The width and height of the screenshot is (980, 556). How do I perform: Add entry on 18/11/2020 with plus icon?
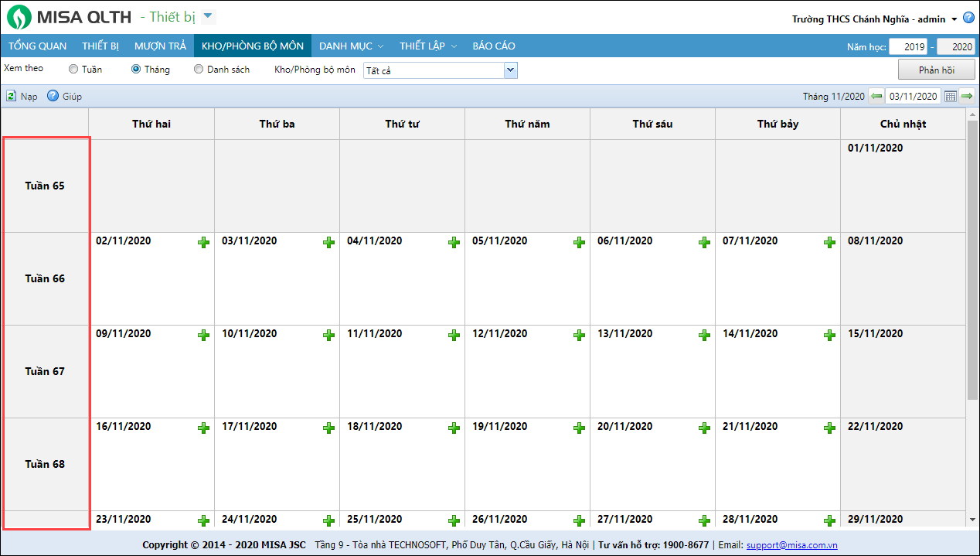[x=454, y=428]
